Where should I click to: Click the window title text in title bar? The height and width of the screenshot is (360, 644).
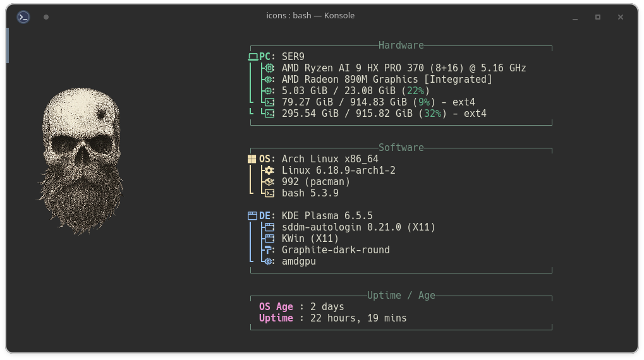click(x=310, y=16)
